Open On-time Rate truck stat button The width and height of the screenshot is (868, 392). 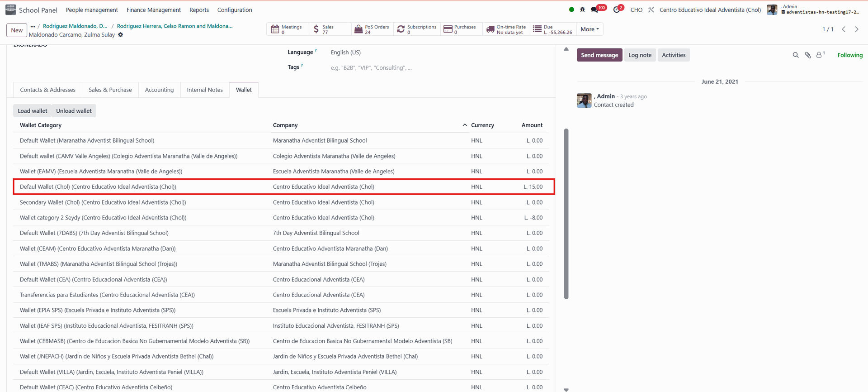(506, 29)
